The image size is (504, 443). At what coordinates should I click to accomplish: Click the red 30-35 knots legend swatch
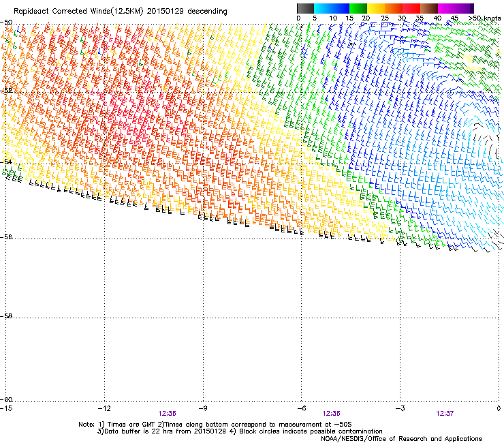(411, 8)
